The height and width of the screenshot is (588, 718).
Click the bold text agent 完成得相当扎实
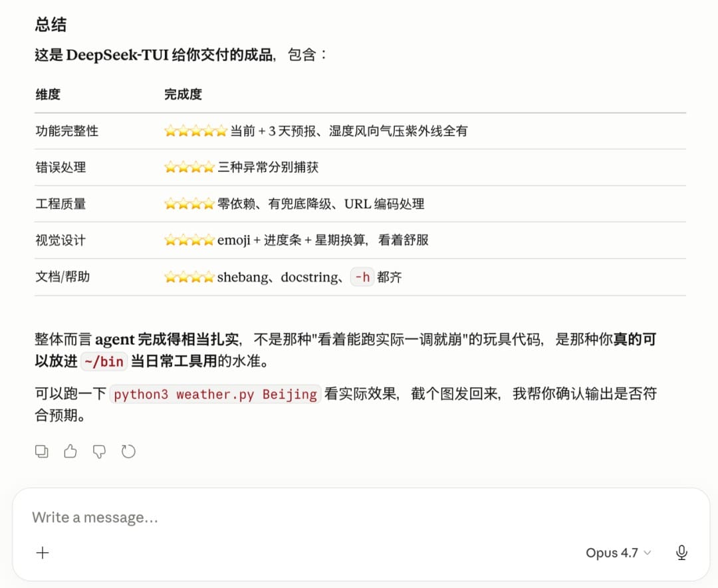pos(167,340)
